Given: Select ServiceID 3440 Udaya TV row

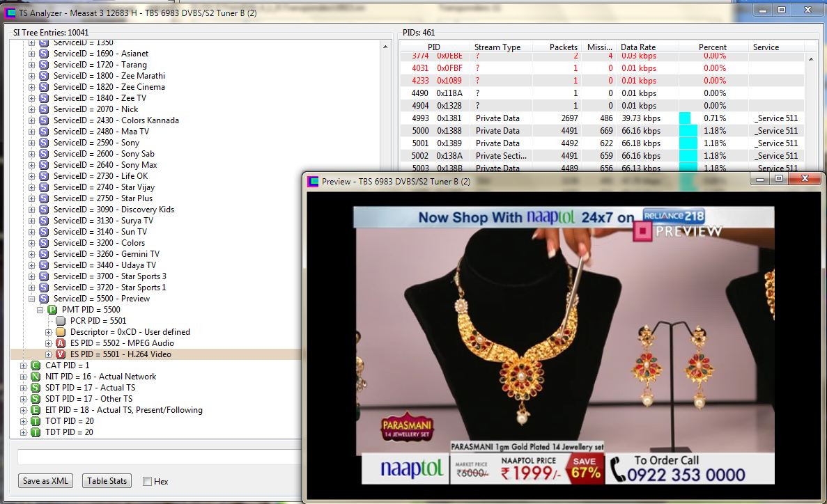Looking at the screenshot, I should [105, 265].
